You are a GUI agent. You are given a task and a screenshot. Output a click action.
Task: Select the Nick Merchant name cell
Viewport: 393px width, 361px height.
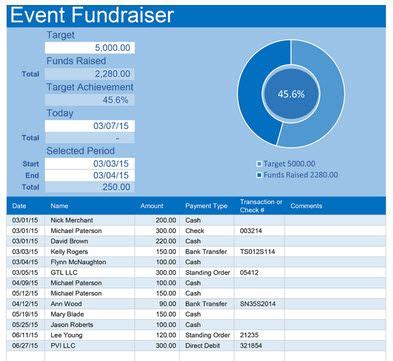(90, 220)
